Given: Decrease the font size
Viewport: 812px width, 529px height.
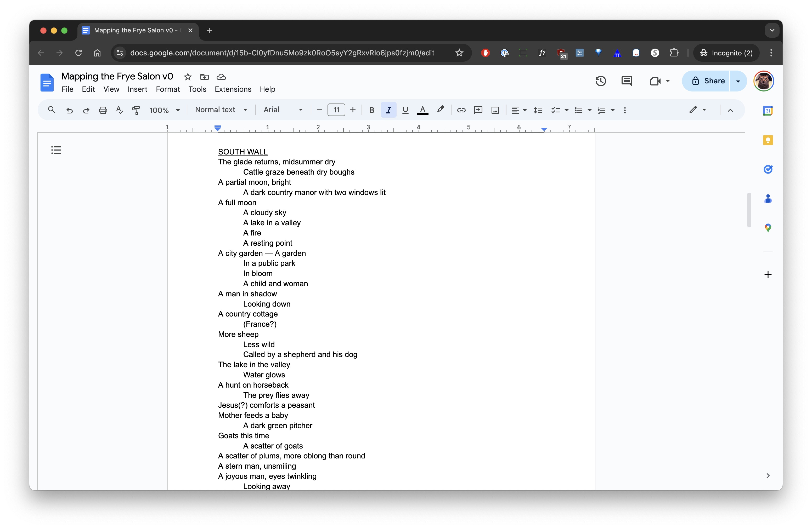Looking at the screenshot, I should (319, 110).
